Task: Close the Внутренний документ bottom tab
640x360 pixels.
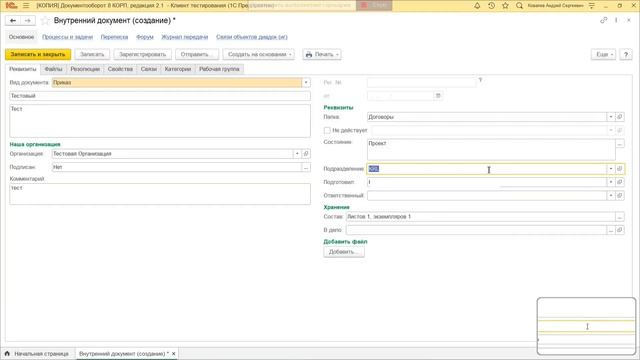Action: point(173,353)
